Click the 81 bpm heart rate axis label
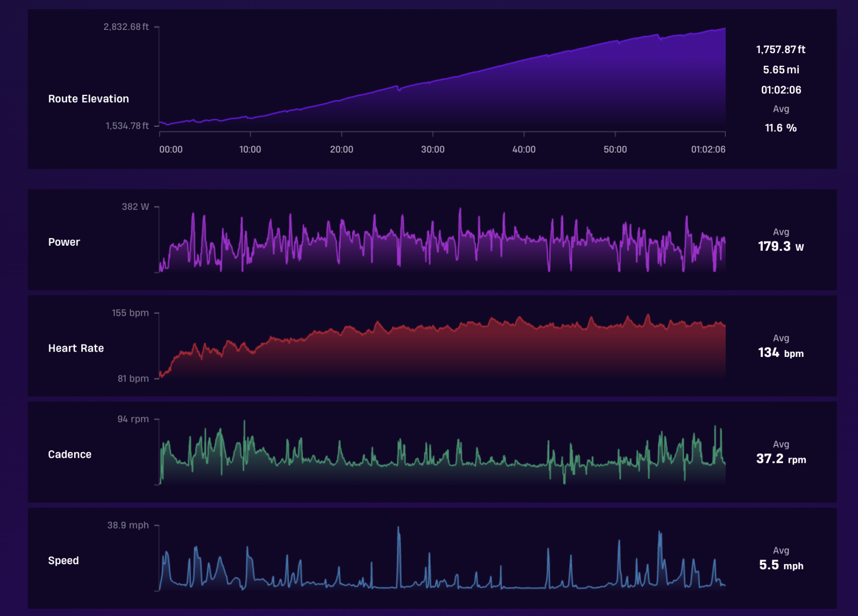This screenshot has height=616, width=858. (x=133, y=379)
